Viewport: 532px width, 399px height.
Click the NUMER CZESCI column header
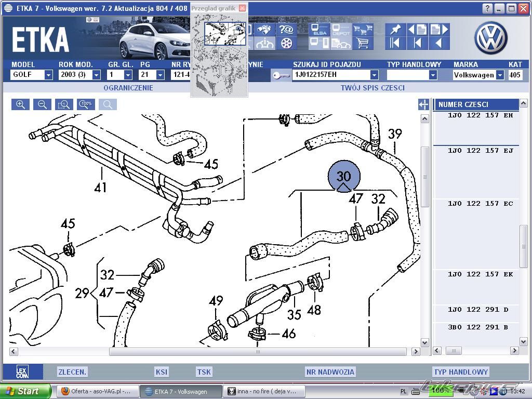[x=476, y=104]
